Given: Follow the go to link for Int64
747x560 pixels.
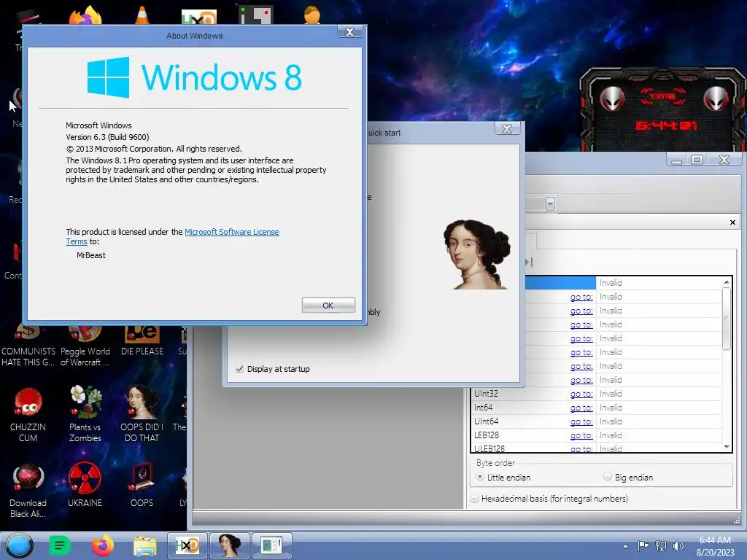Looking at the screenshot, I should pos(581,408).
